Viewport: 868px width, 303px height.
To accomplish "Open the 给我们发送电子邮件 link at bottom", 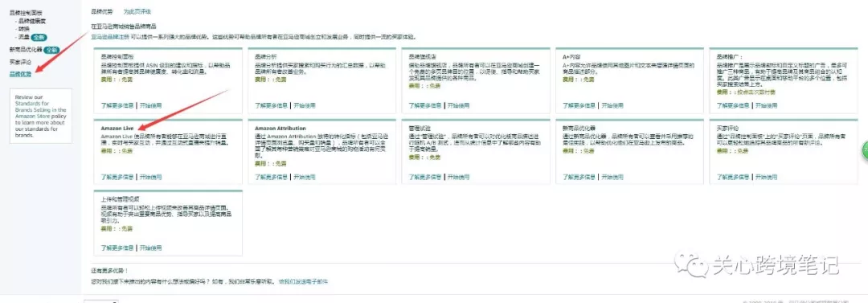I will 304,282.
